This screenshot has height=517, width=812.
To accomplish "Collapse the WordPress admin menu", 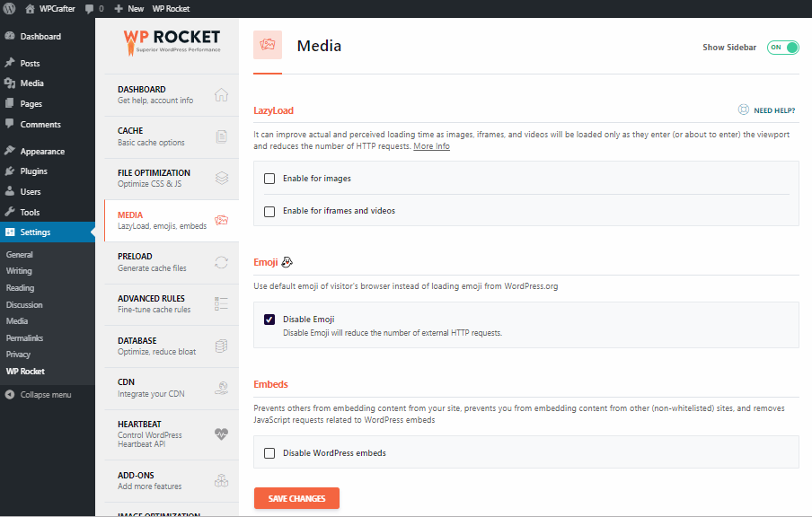I will 38,394.
